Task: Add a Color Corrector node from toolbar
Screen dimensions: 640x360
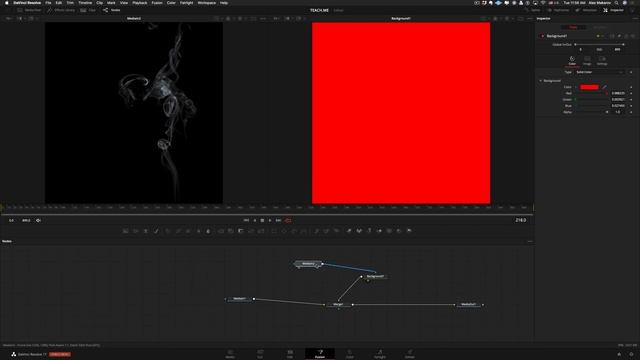Action: 168,231
